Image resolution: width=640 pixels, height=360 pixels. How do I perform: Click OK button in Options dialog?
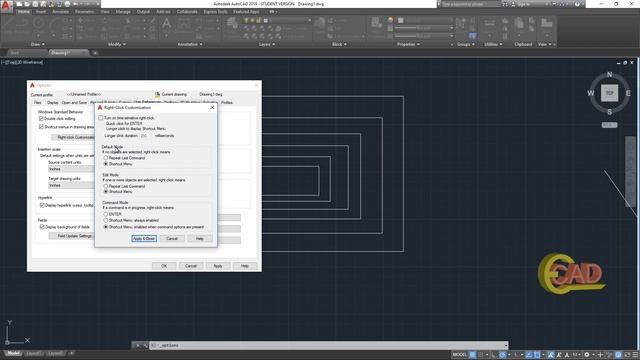[x=164, y=266]
